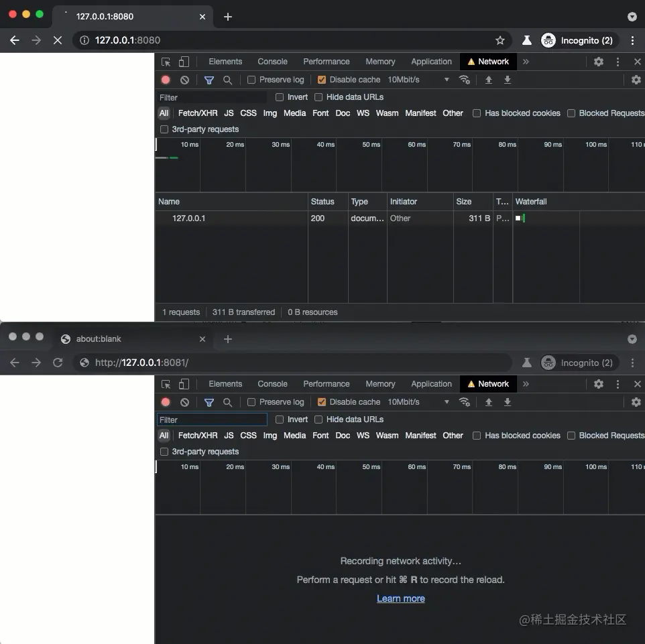This screenshot has height=644, width=645.
Task: Switch to Console tab in the 8080 window
Action: tap(272, 62)
